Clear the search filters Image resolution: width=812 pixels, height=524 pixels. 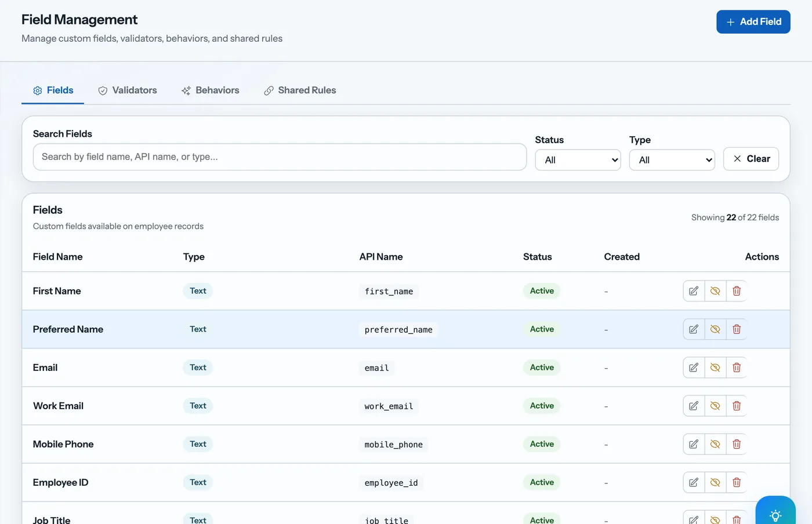[751, 159]
